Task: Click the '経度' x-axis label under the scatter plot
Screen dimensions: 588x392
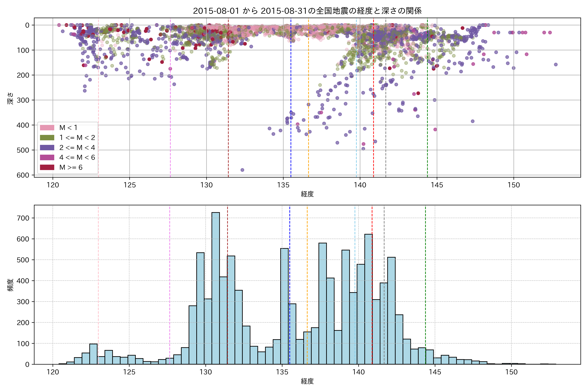Action: click(x=307, y=194)
